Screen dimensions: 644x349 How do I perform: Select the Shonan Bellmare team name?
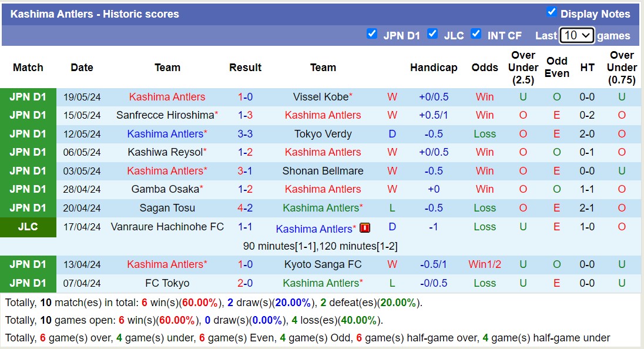point(323,171)
